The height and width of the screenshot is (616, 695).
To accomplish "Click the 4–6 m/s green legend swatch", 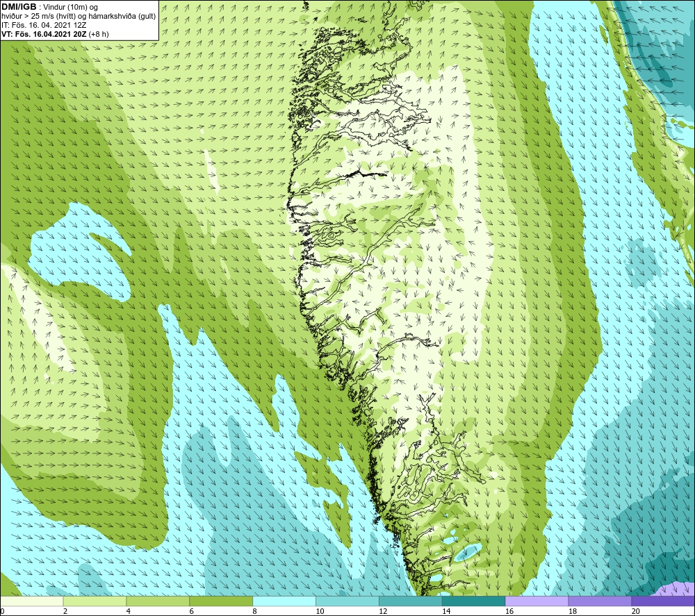I will click(x=158, y=601).
